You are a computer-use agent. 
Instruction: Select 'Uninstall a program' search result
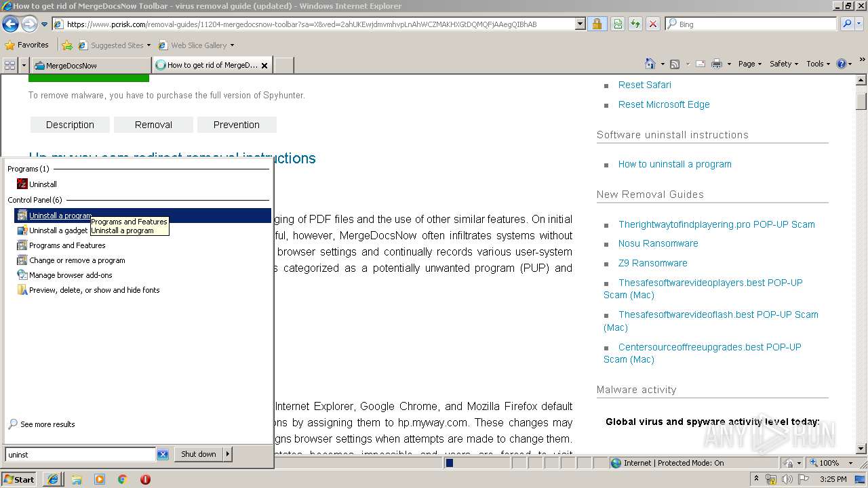coord(142,216)
